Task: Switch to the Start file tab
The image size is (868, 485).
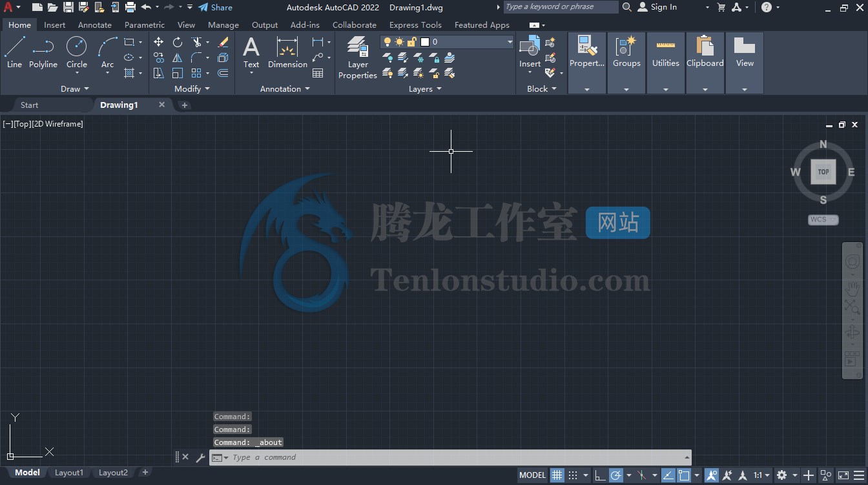Action: 29,105
